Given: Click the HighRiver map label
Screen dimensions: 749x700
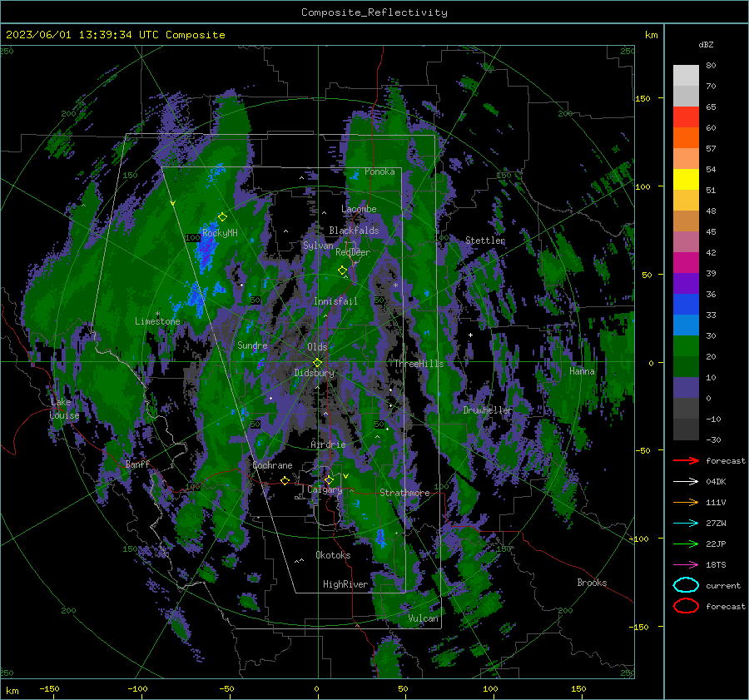Looking at the screenshot, I should coord(345,584).
